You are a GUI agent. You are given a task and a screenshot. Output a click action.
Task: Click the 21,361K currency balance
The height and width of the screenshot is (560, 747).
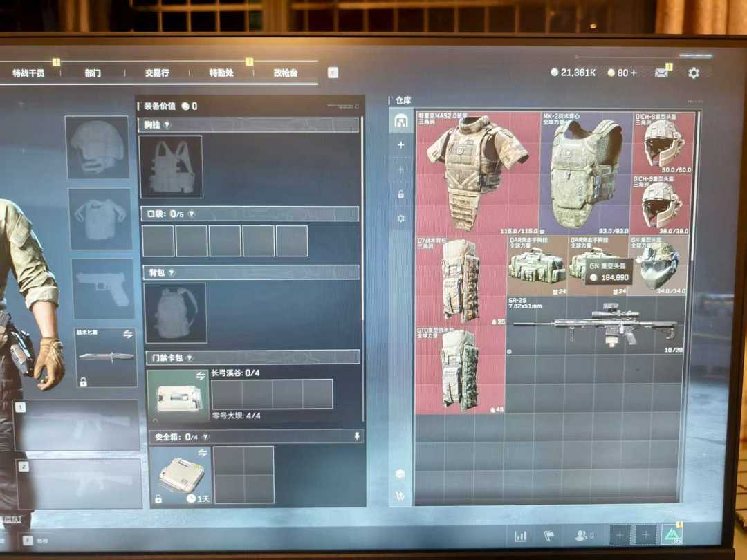(x=578, y=73)
